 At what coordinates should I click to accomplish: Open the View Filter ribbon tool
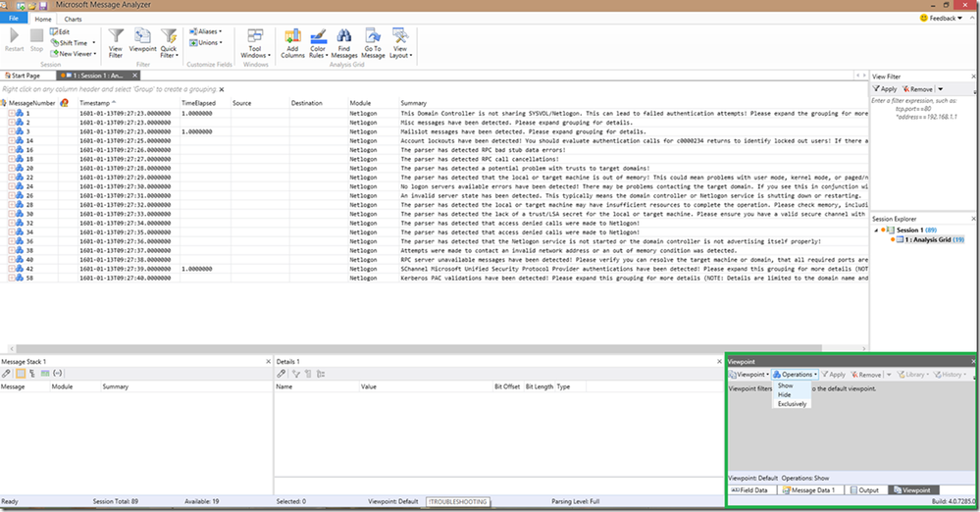pos(116,42)
